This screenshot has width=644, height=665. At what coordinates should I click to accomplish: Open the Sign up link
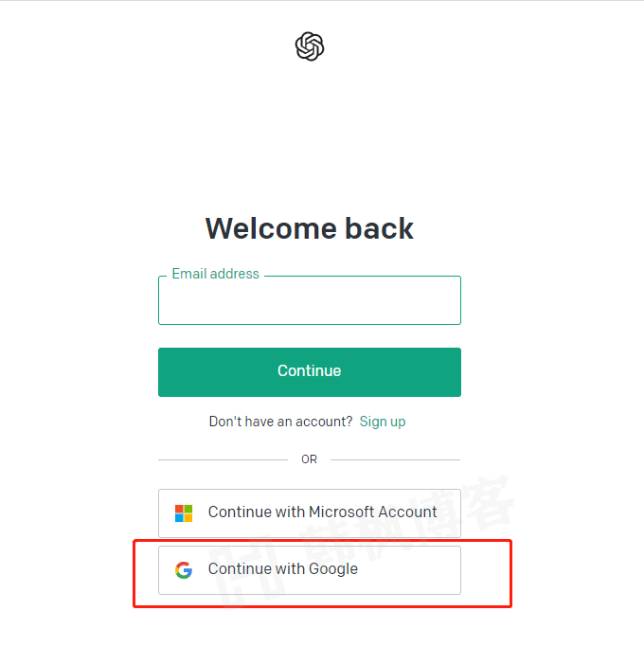(x=383, y=422)
